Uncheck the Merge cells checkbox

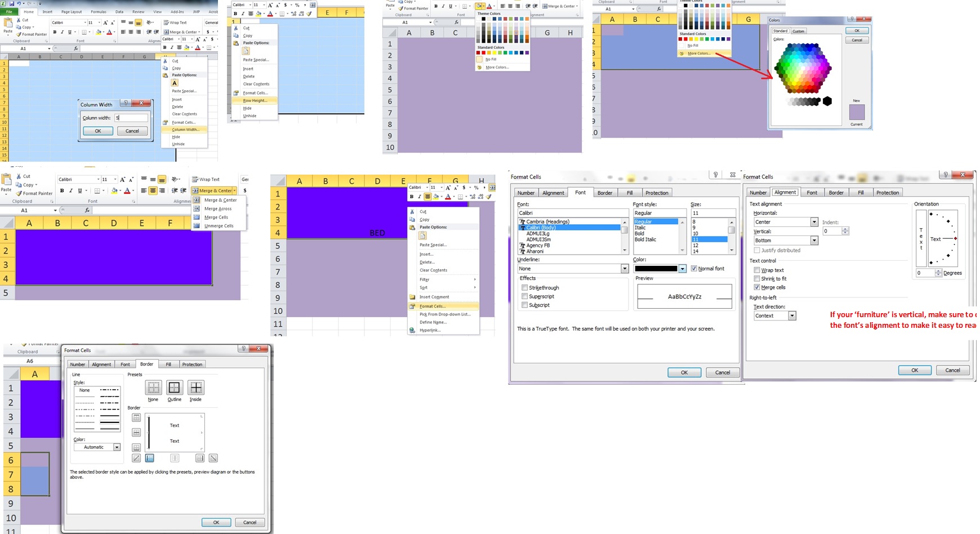click(757, 287)
